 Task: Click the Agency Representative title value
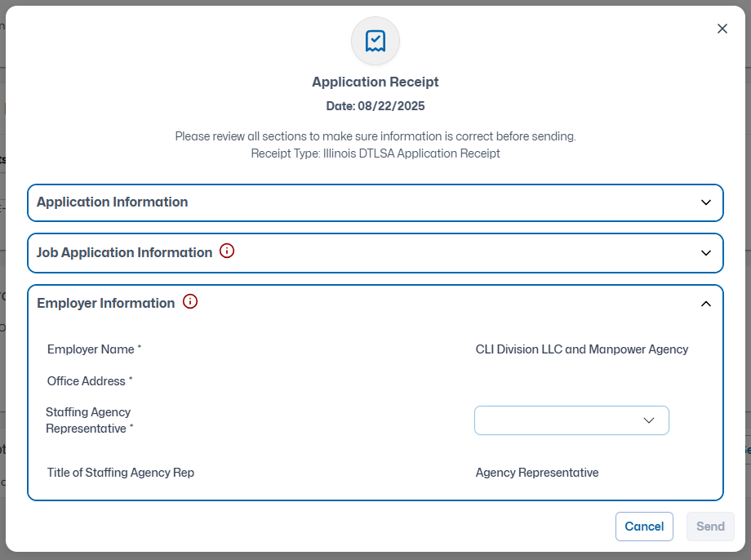click(x=537, y=473)
